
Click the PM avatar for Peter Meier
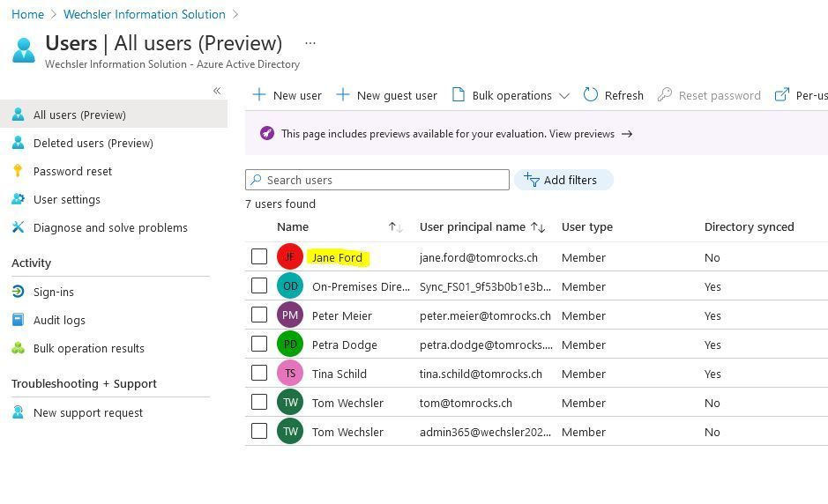click(290, 315)
